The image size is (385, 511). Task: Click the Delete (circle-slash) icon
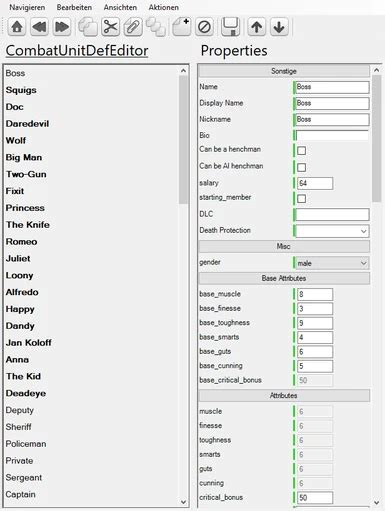tap(204, 27)
